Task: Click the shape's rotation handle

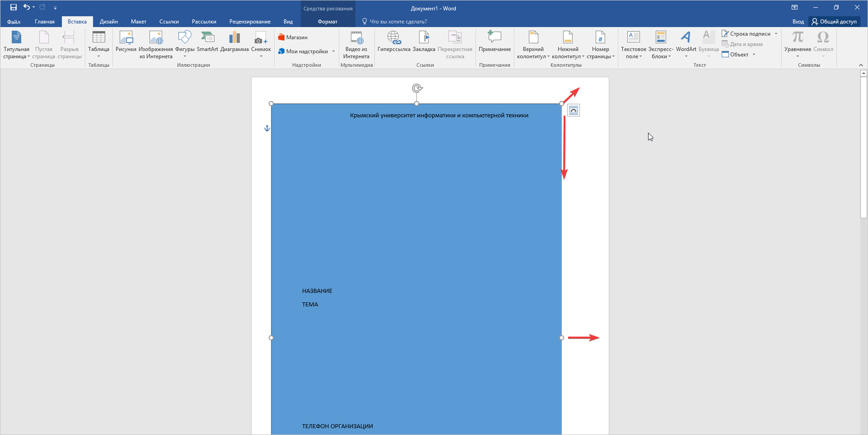Action: coord(417,88)
